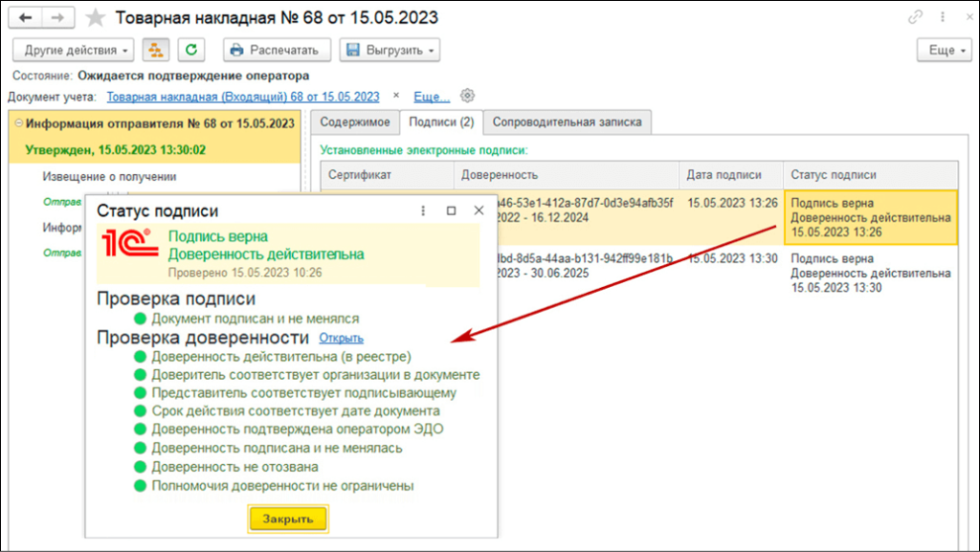Open the Другие действия dropdown
The width and height of the screenshot is (980, 552).
click(x=74, y=50)
